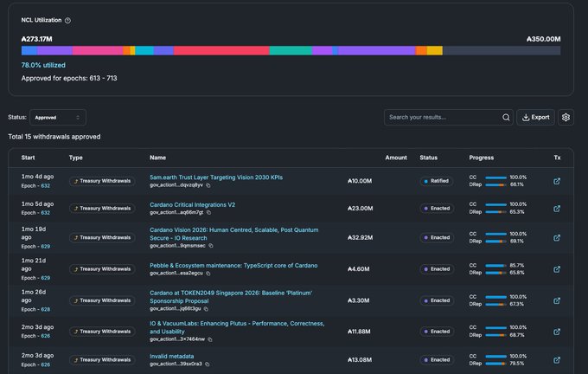
Task: Click the Amount column header
Action: [396, 158]
